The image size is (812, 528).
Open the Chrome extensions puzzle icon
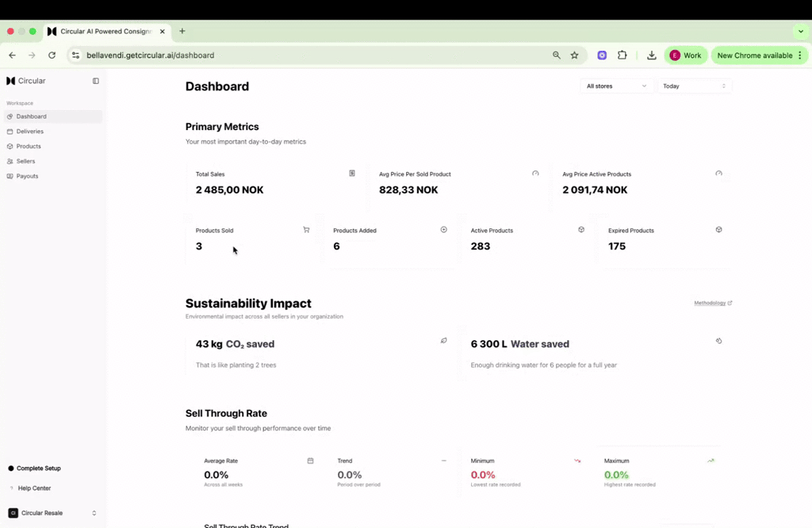622,55
